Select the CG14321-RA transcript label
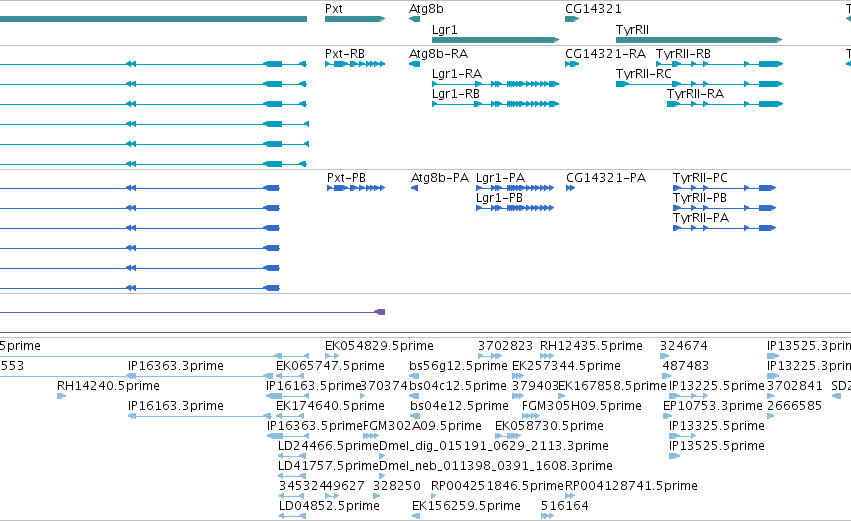This screenshot has height=521, width=851. pyautogui.click(x=606, y=54)
